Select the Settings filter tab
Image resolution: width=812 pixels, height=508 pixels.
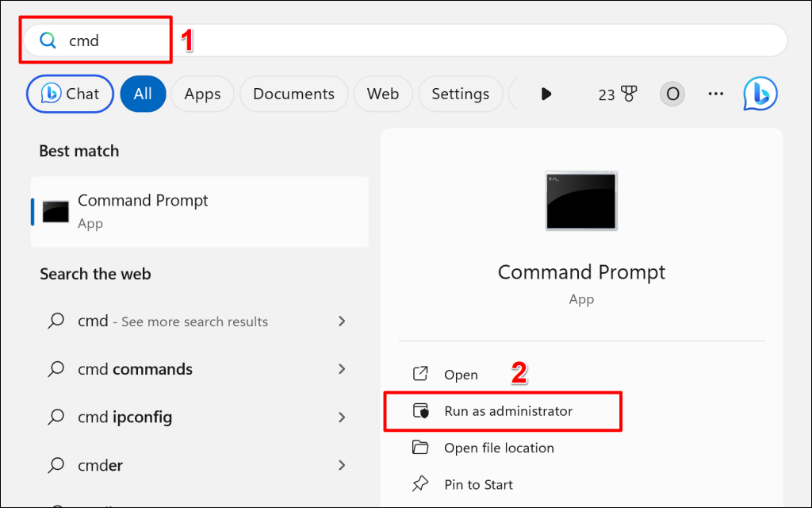tap(460, 94)
